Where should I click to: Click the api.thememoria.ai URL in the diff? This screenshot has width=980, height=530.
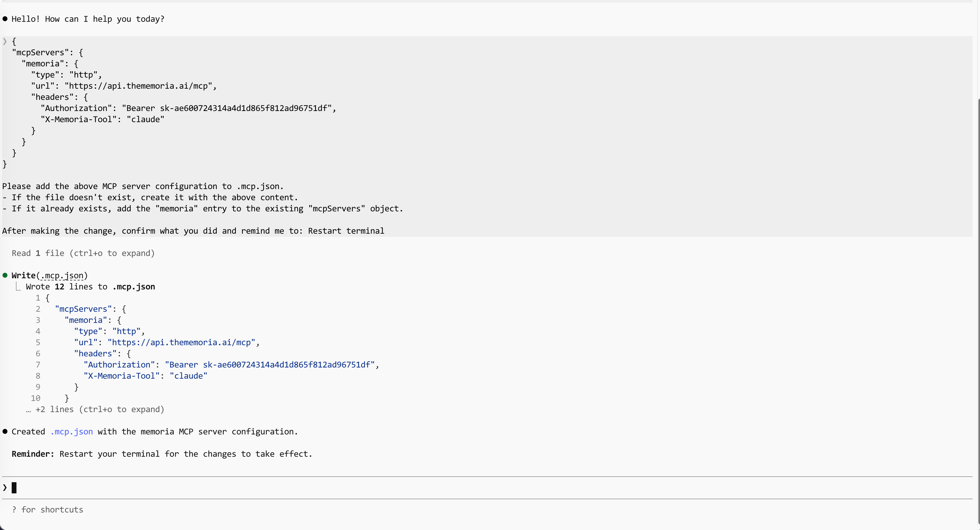181,343
